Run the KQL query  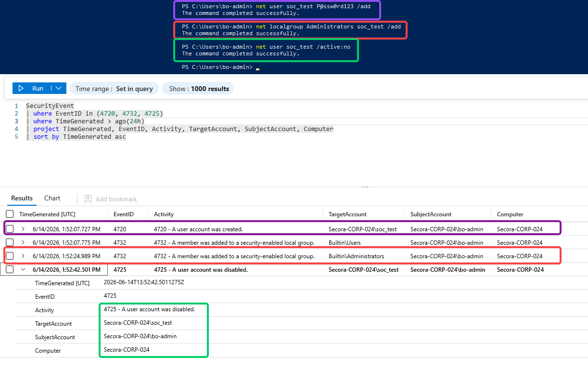point(32,89)
